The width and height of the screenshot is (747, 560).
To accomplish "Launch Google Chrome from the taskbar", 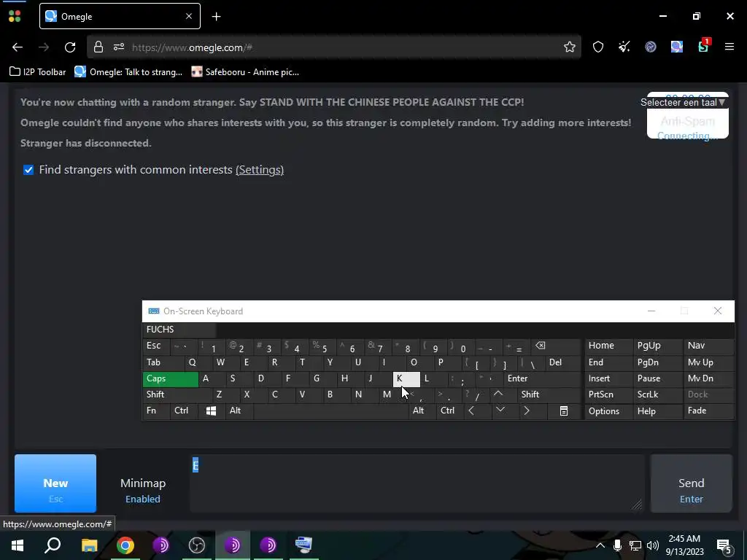I will 125,545.
